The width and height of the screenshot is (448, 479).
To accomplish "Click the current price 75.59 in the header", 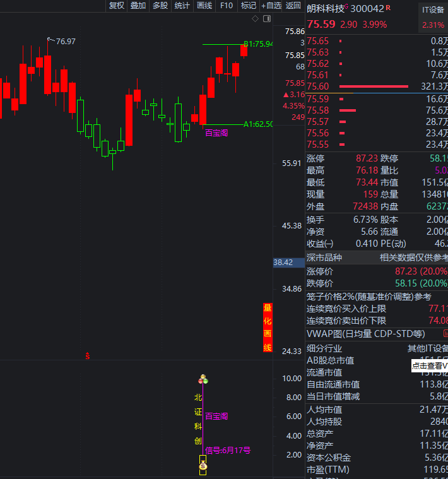I will 321,24.
